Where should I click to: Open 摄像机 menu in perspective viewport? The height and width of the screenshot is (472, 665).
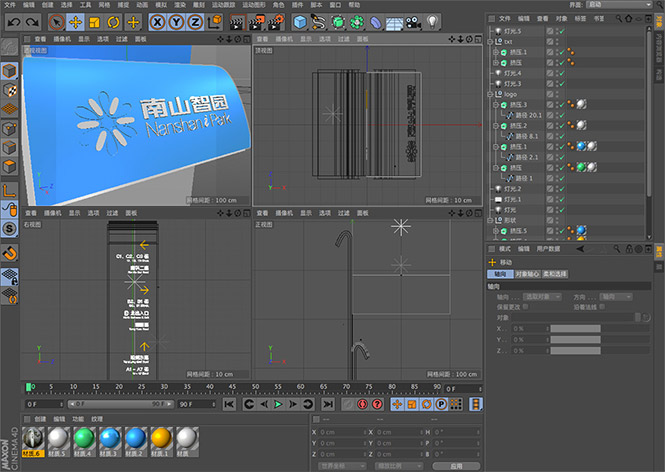(62, 39)
